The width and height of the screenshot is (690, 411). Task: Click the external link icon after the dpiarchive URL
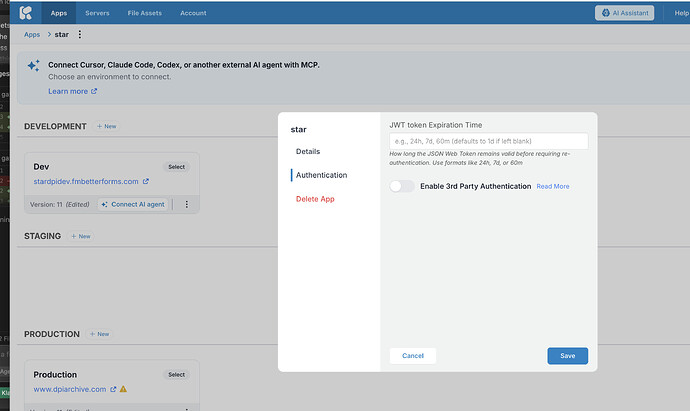pyautogui.click(x=113, y=389)
